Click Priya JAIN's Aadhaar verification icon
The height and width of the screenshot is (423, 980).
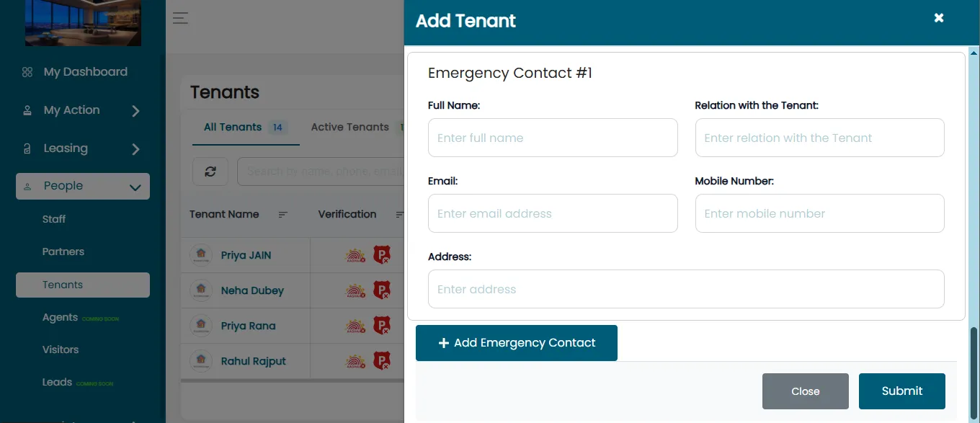click(x=355, y=255)
